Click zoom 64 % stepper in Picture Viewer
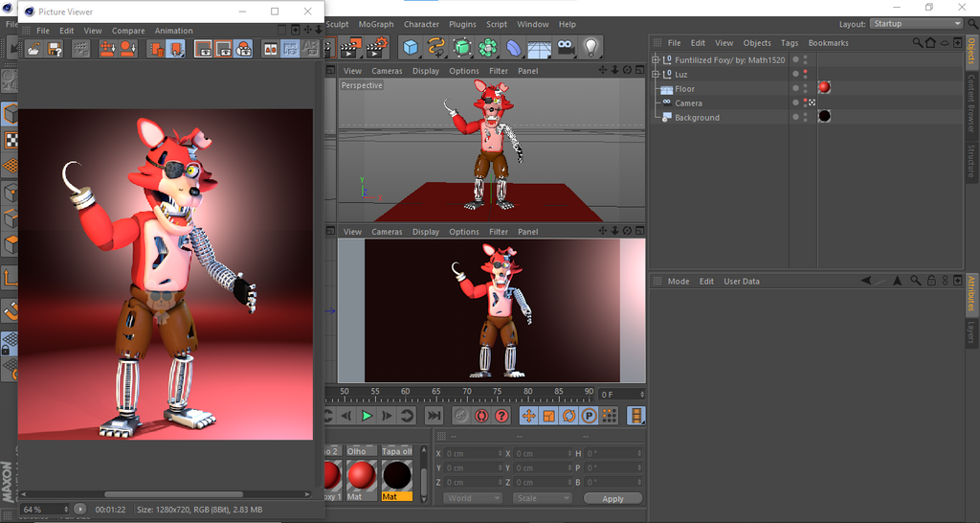 66,510
